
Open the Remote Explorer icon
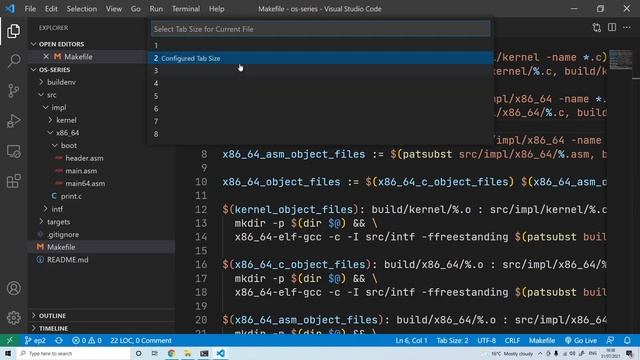tap(13, 151)
